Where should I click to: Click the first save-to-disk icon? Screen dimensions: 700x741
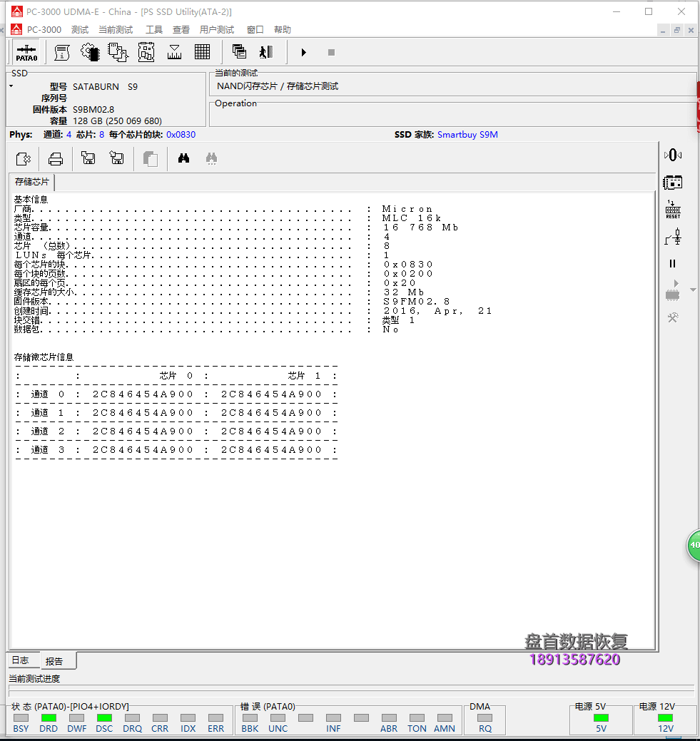tap(88, 158)
